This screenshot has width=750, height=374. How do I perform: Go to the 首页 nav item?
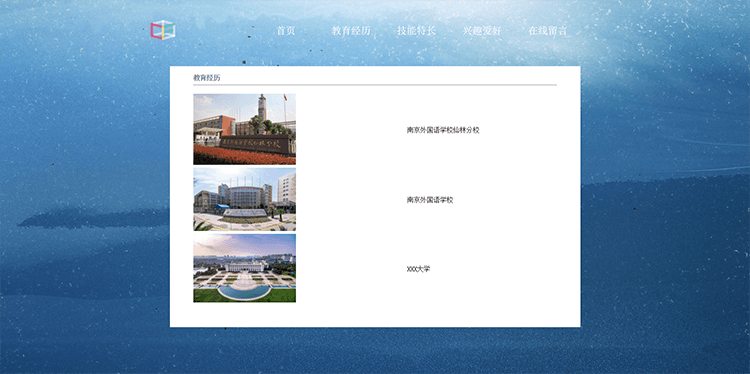pos(286,31)
